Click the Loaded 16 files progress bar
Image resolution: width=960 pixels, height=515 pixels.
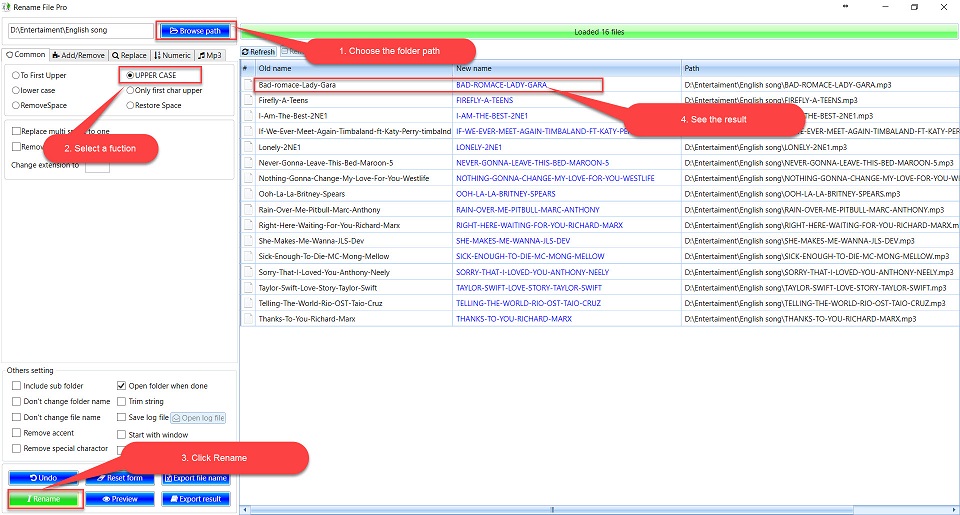coord(599,32)
